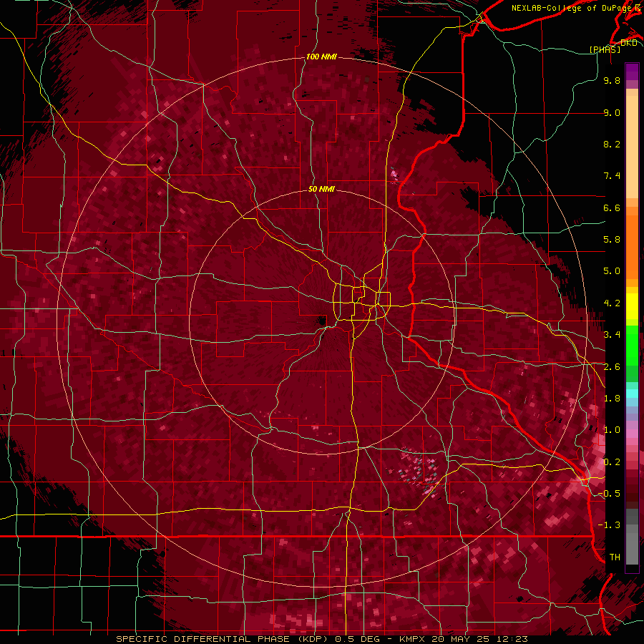
Task: Click the 5.0 value on the scale
Action: click(612, 271)
